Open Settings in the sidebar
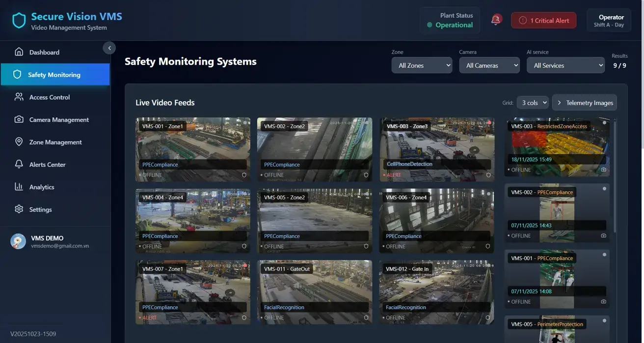The image size is (644, 343). point(55,209)
